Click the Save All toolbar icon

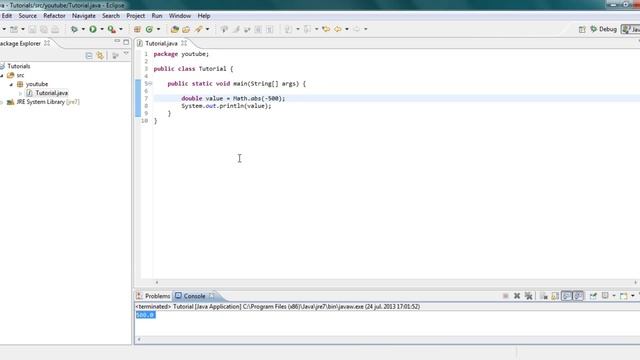click(x=43, y=29)
